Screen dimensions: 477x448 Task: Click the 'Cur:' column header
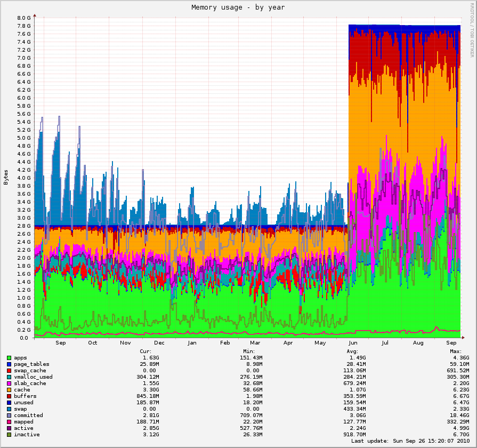(145, 351)
